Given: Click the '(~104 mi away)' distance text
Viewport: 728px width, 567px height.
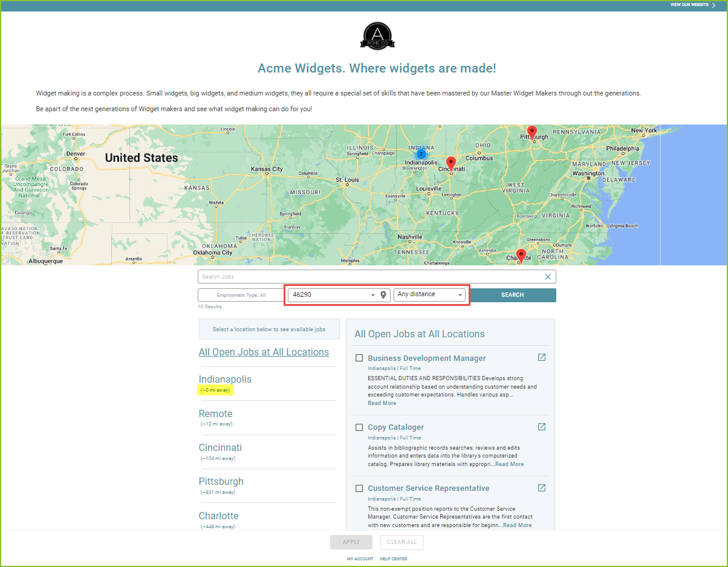Looking at the screenshot, I should coord(218,458).
